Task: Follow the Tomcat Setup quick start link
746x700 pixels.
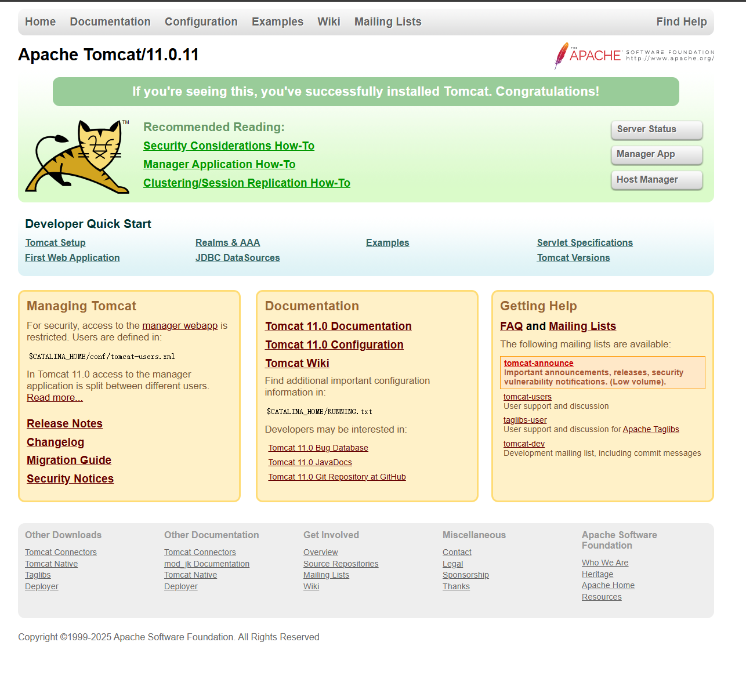Action: point(56,242)
